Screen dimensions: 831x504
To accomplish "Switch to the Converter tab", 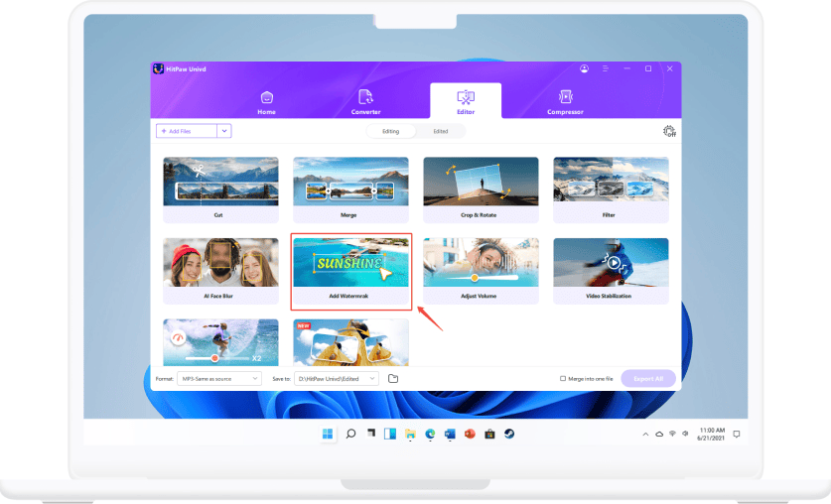I will click(365, 103).
